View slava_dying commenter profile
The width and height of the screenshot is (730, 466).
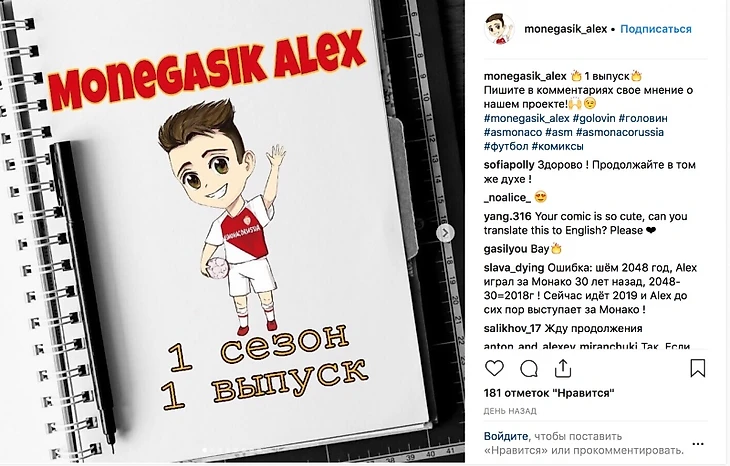click(514, 268)
